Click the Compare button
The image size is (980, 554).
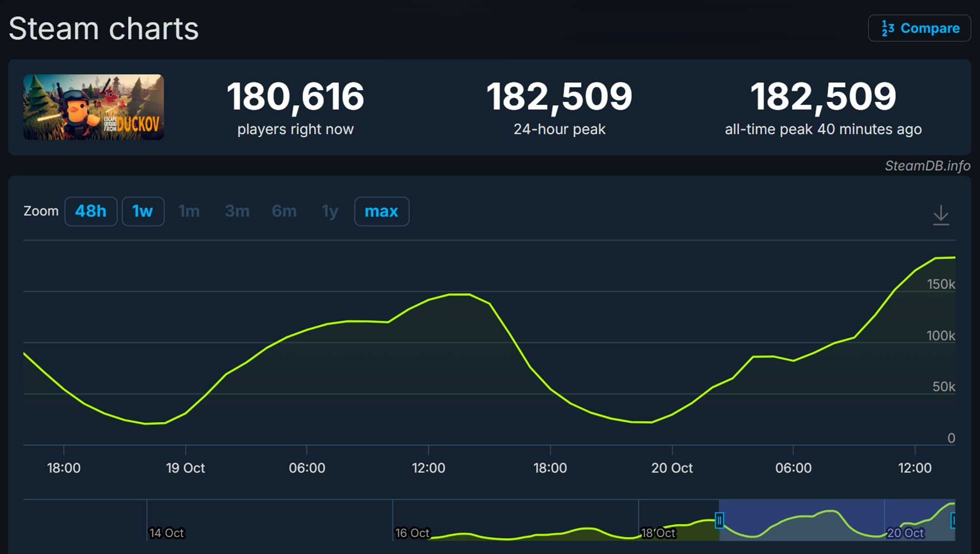pyautogui.click(x=919, y=28)
